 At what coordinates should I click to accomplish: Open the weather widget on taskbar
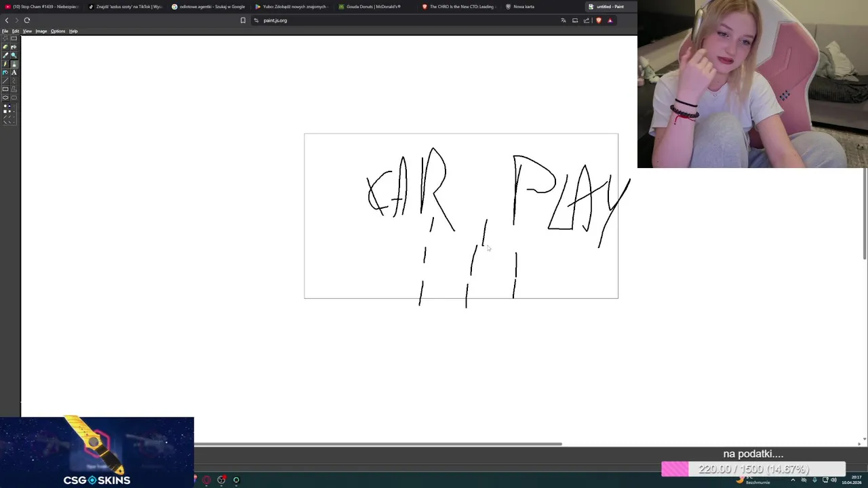[x=753, y=480]
